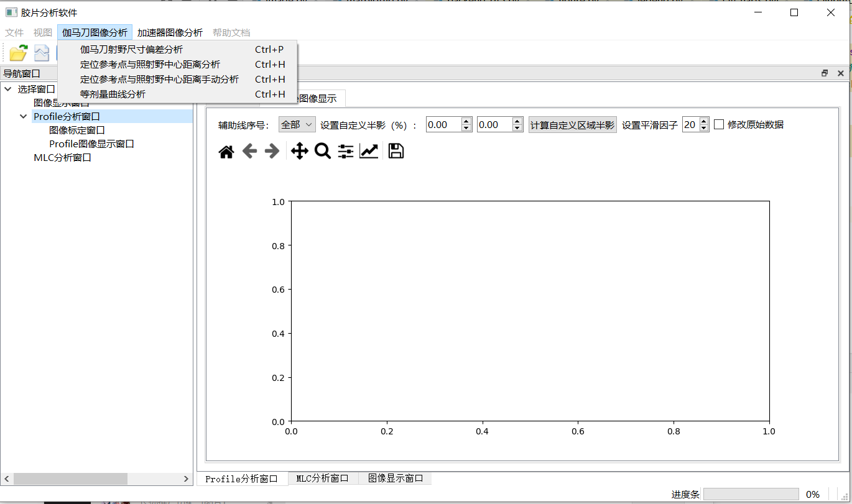The height and width of the screenshot is (504, 852).
Task: Click the left scroll arrow of the navigation panel
Action: pos(6,479)
